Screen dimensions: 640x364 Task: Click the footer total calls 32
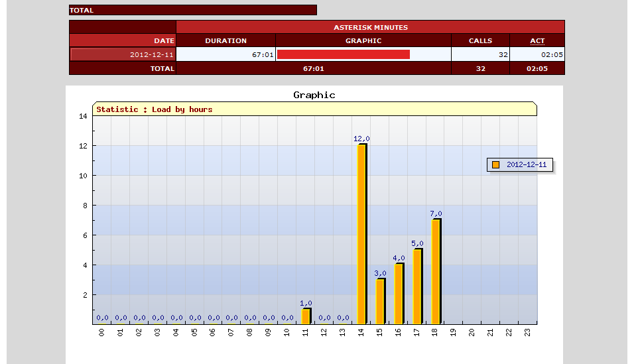[x=481, y=68]
